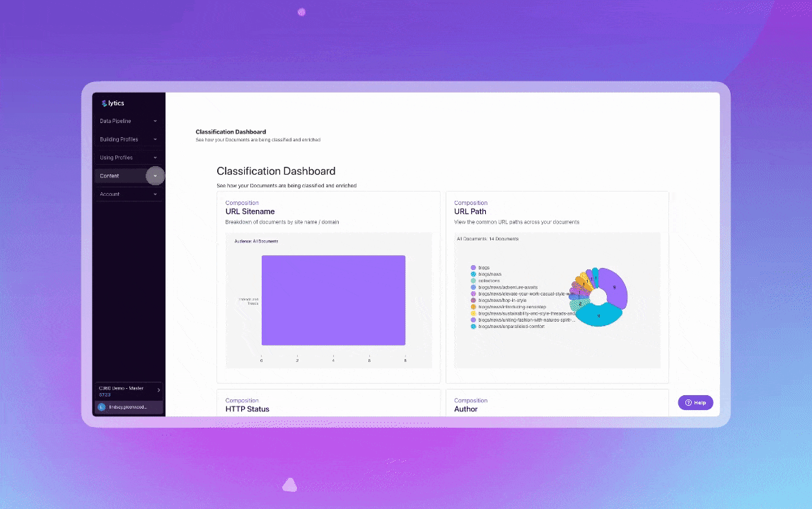812x509 pixels.
Task: Open the Building Profiles menu label
Action: click(x=119, y=139)
